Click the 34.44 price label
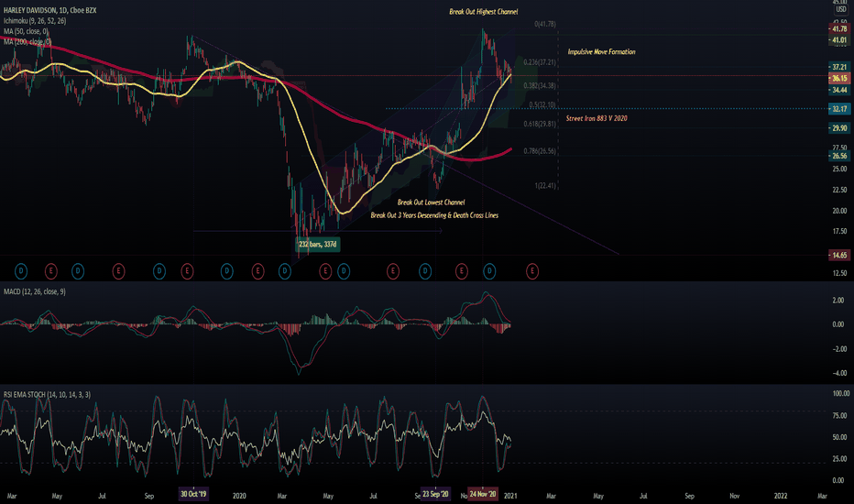 tap(839, 90)
